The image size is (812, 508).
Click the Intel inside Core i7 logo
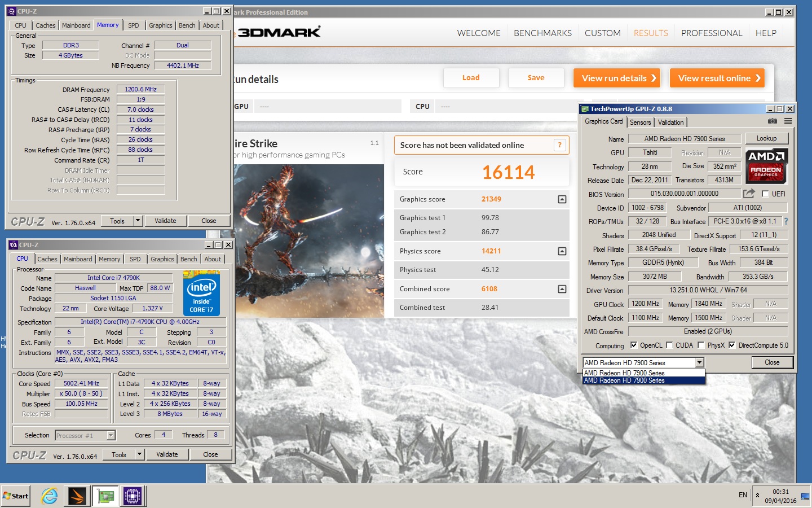pos(201,294)
